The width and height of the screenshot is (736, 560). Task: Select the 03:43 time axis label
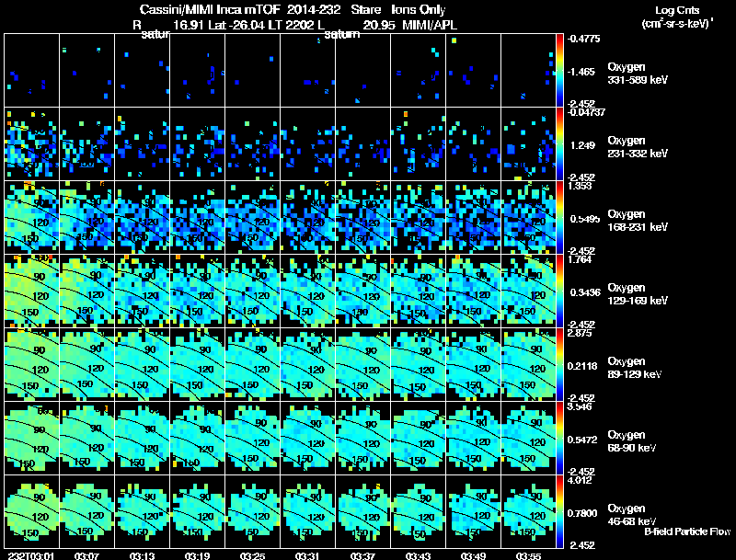click(418, 554)
